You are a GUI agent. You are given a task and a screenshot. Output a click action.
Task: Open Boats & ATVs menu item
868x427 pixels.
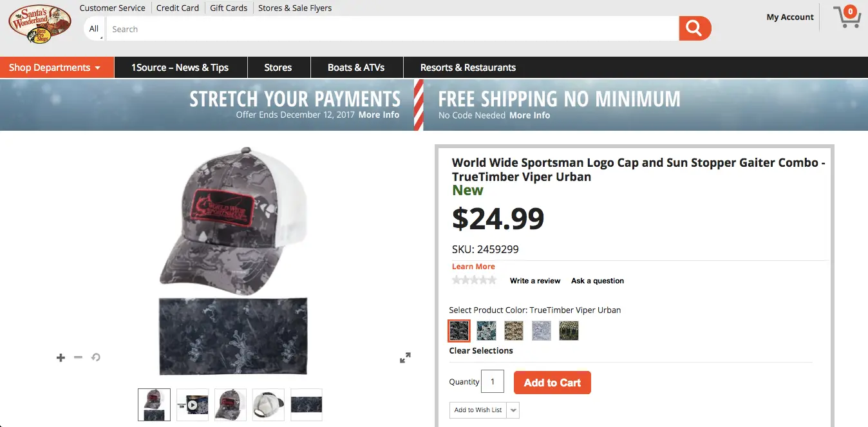tap(356, 68)
